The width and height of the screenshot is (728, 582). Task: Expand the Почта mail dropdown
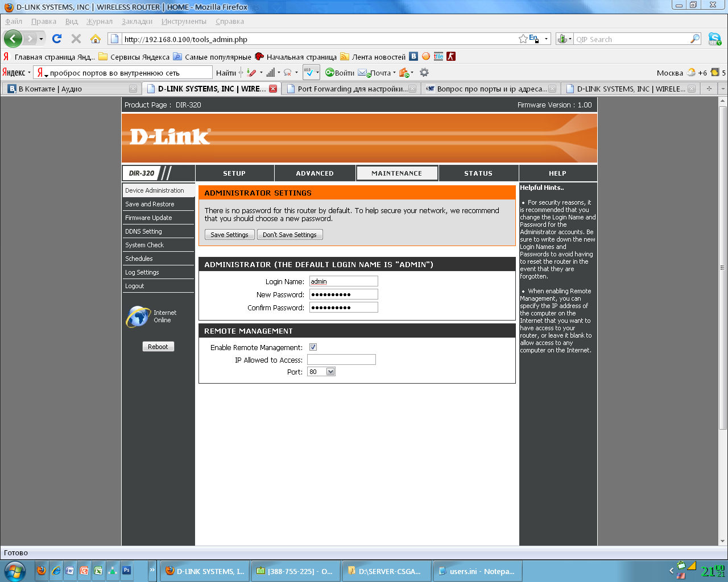click(x=394, y=73)
